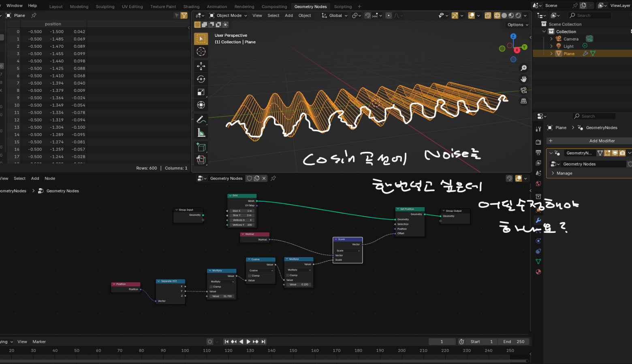The image size is (632, 364).
Task: Toggle show overlays in viewport header
Action: pyautogui.click(x=471, y=15)
